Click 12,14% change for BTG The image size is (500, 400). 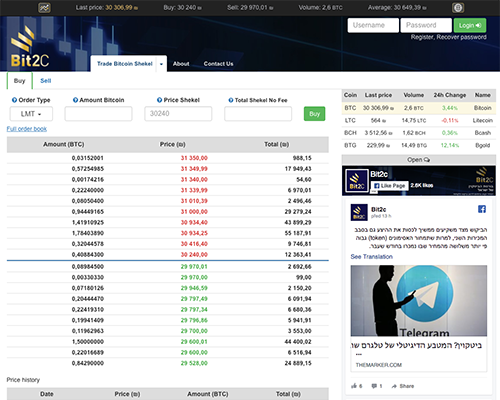(x=450, y=145)
